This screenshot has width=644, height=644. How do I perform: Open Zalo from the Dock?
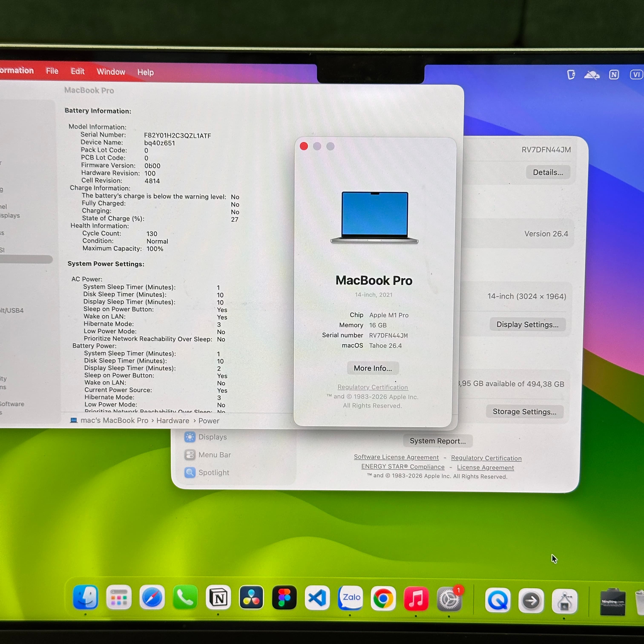point(350,598)
